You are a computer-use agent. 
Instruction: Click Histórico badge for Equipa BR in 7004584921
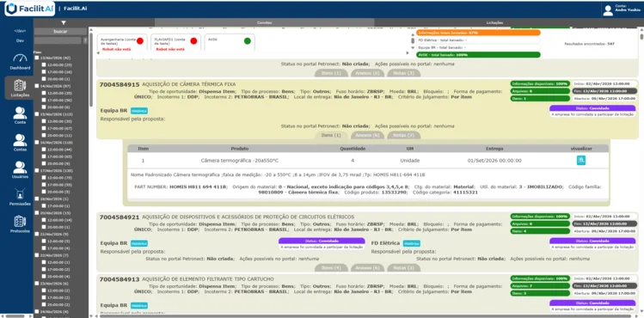pos(139,243)
